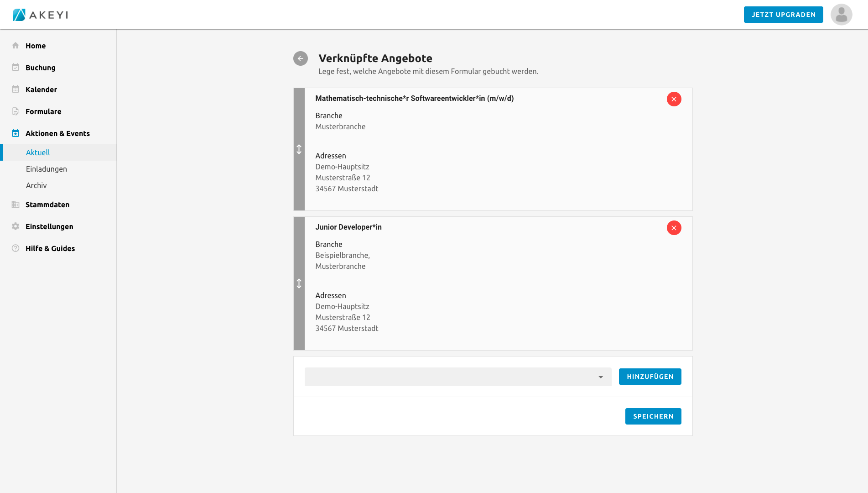Viewport: 868px width, 493px height.
Task: Open the user profile avatar
Action: [x=841, y=15]
